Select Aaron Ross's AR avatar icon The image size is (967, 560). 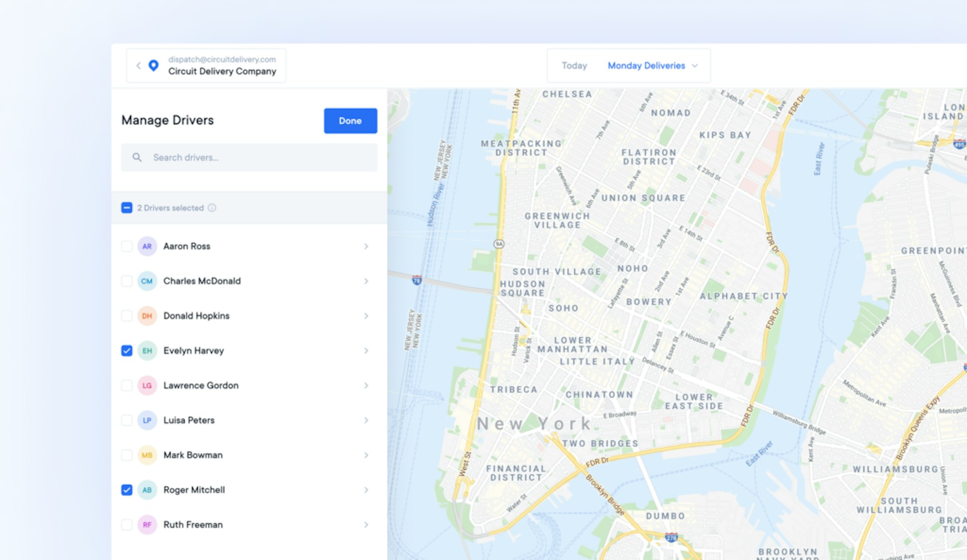tap(147, 246)
